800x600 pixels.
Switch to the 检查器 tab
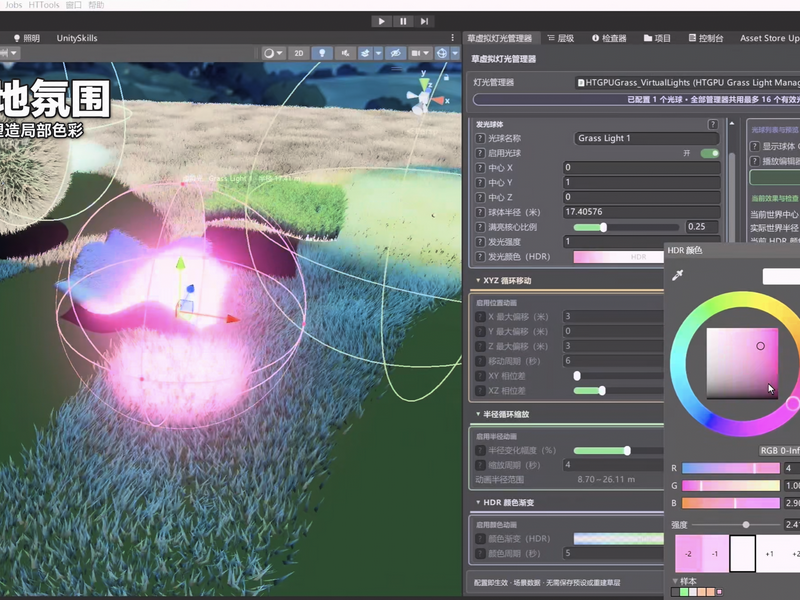[x=609, y=38]
